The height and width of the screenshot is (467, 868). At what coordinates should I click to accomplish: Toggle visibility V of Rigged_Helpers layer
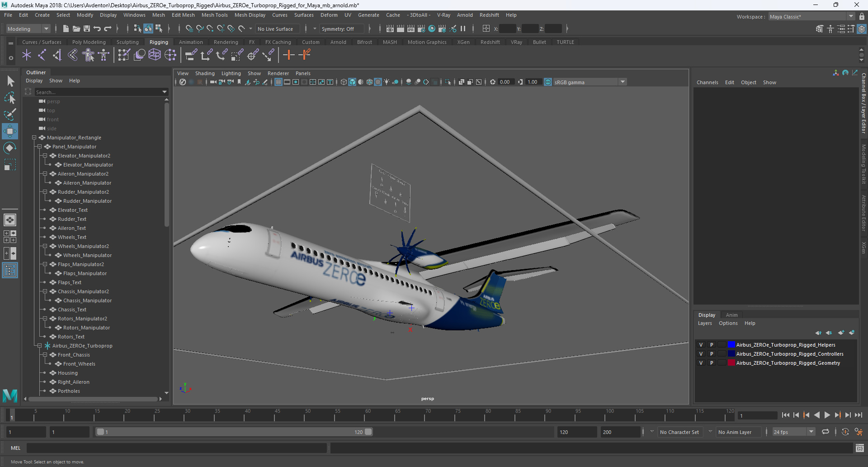point(701,345)
